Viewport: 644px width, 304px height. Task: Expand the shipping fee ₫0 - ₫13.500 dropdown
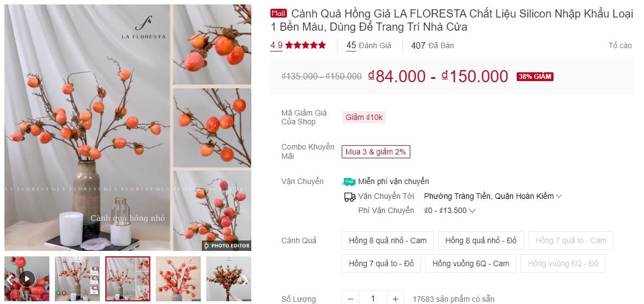(450, 210)
